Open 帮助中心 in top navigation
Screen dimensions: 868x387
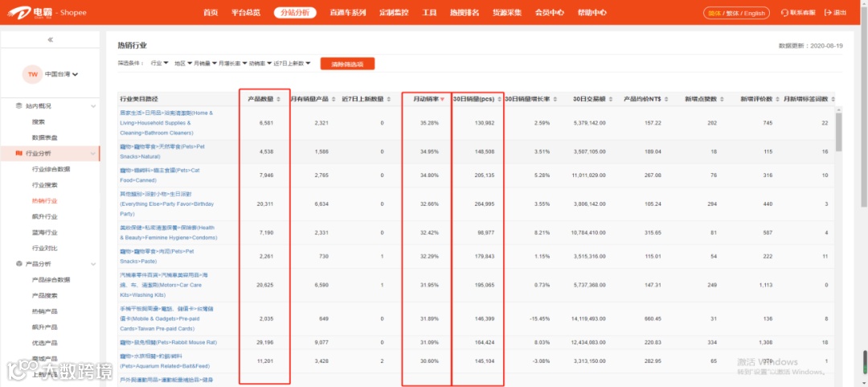pyautogui.click(x=592, y=13)
